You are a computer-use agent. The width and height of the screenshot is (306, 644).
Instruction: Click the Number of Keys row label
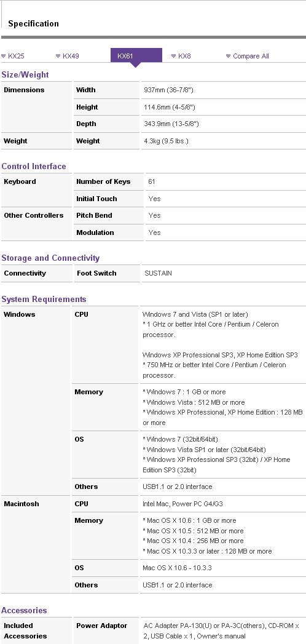103,181
